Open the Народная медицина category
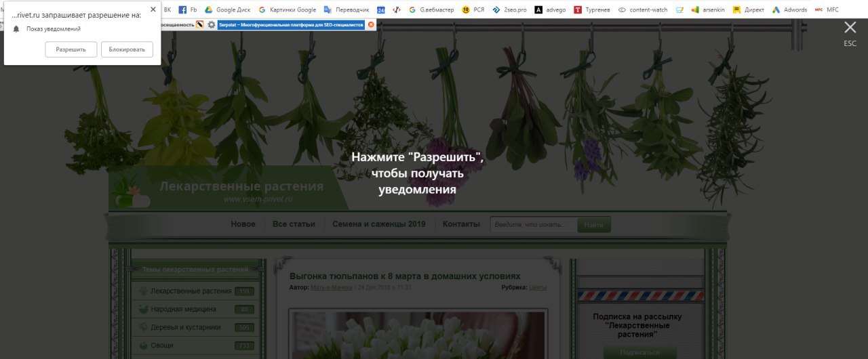868x359 pixels. (195, 309)
